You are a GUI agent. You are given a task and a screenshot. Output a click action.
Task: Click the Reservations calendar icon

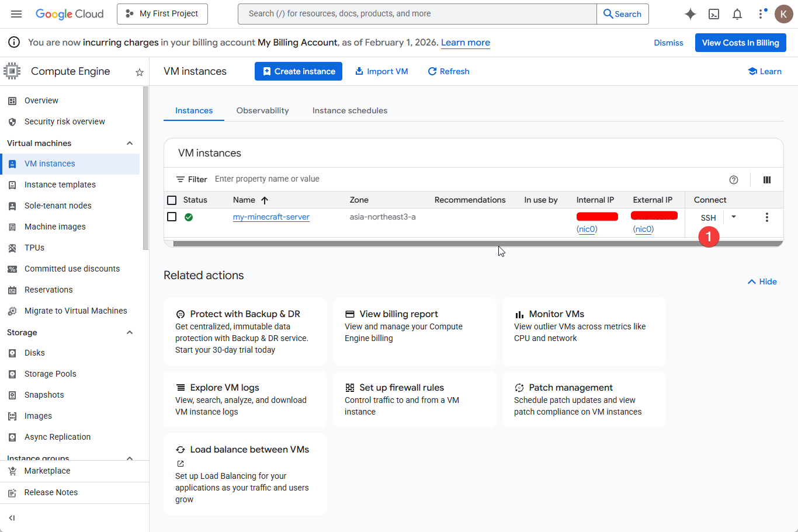point(12,290)
